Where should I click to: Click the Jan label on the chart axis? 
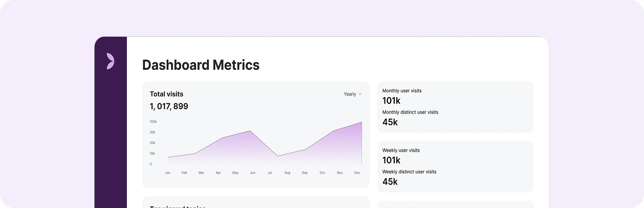(x=168, y=173)
